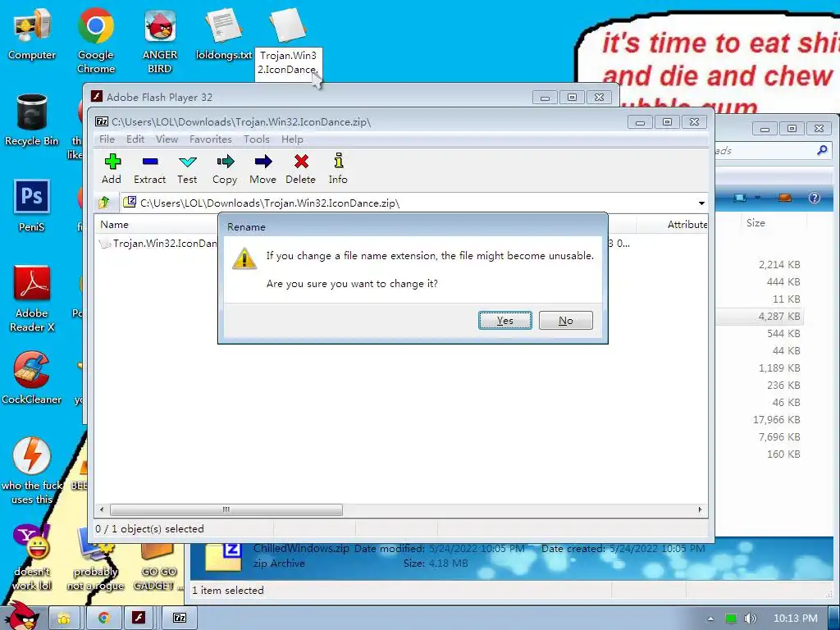This screenshot has width=840, height=630.
Task: Confirm rename by clicking Yes
Action: point(504,321)
